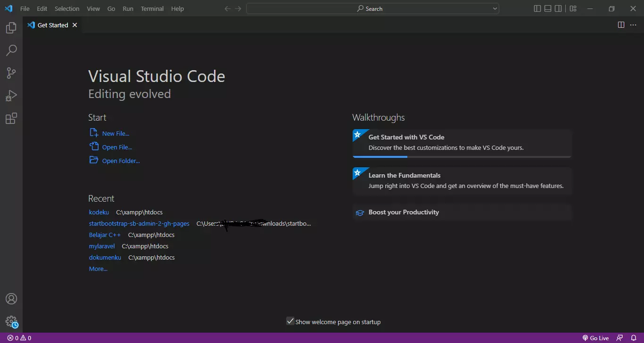Open the Extensions view icon
Viewport: 644px width, 343px height.
pyautogui.click(x=11, y=118)
